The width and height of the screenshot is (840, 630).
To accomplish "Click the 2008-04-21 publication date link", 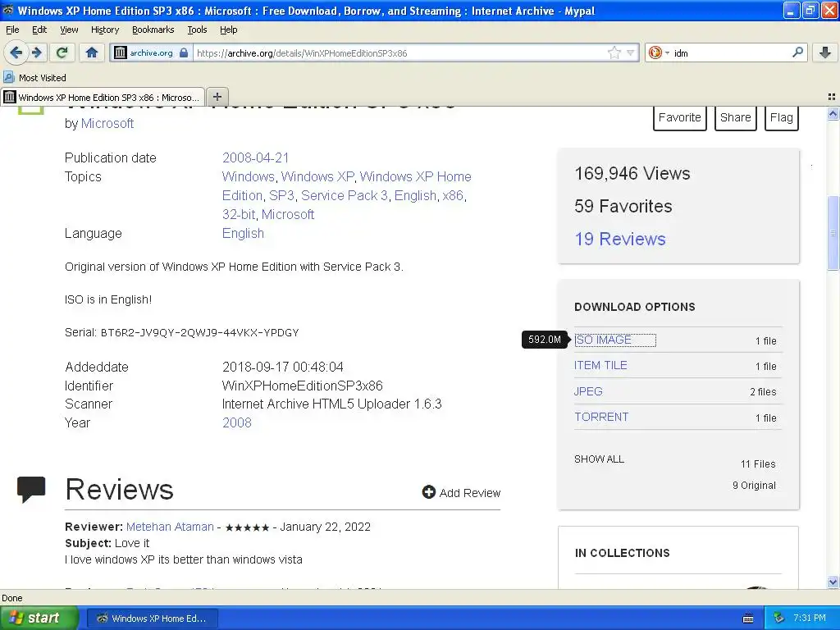I will point(256,157).
